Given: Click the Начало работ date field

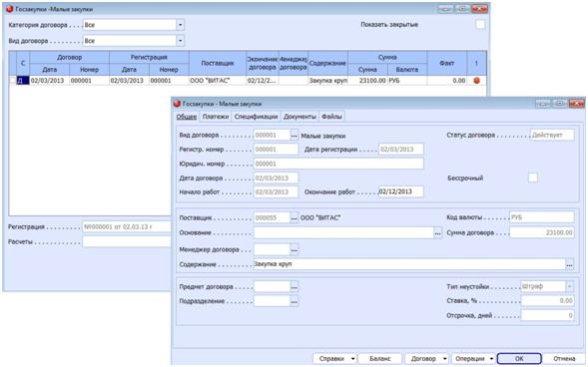Looking at the screenshot, I should click(x=276, y=191).
